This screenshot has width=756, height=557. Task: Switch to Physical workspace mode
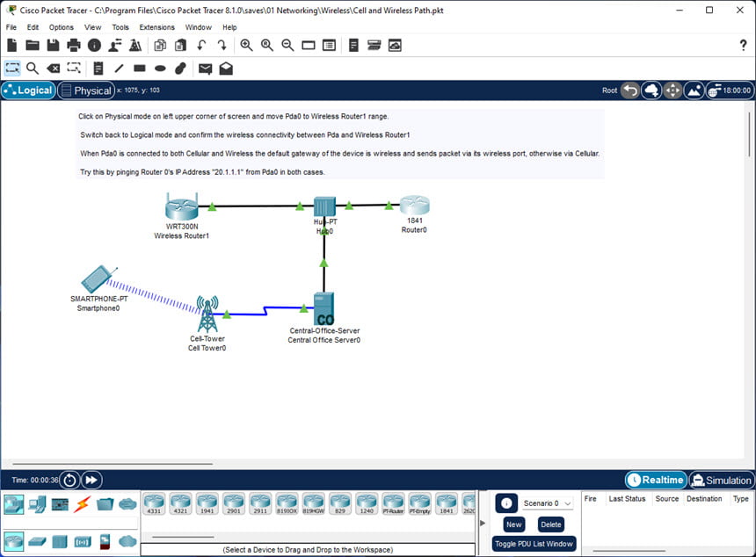click(86, 90)
